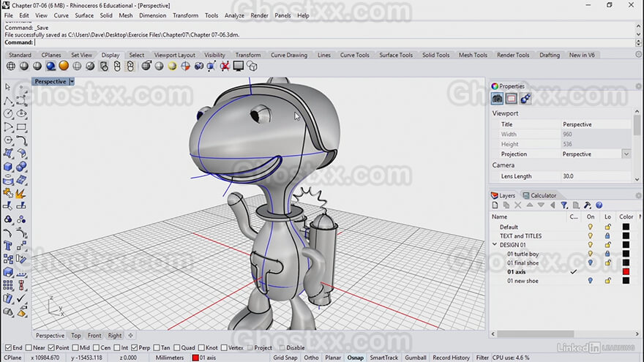This screenshot has height=362, width=644.
Task: Unlock the TEXT and TITLES layer
Action: tap(607, 236)
